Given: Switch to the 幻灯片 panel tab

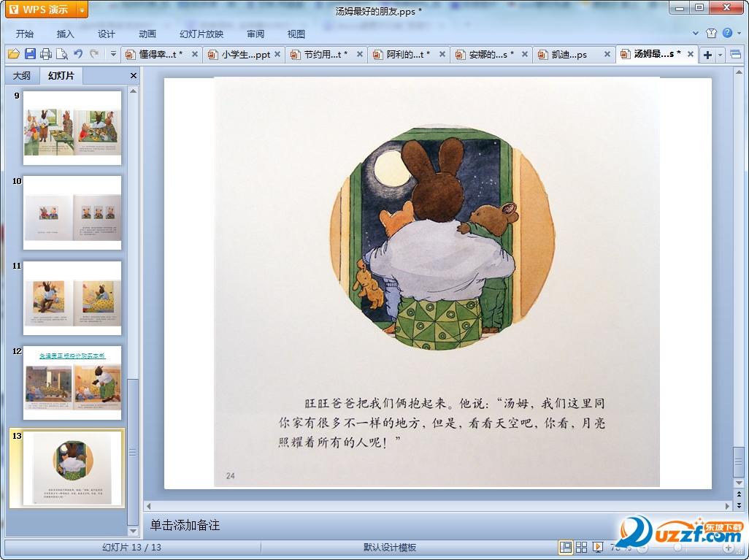Looking at the screenshot, I should coord(61,75).
